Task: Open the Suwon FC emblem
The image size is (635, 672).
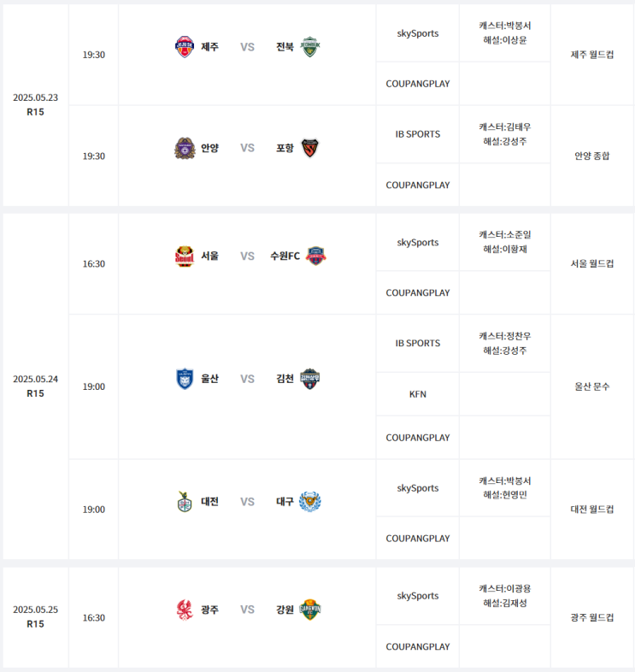Action: coord(315,256)
